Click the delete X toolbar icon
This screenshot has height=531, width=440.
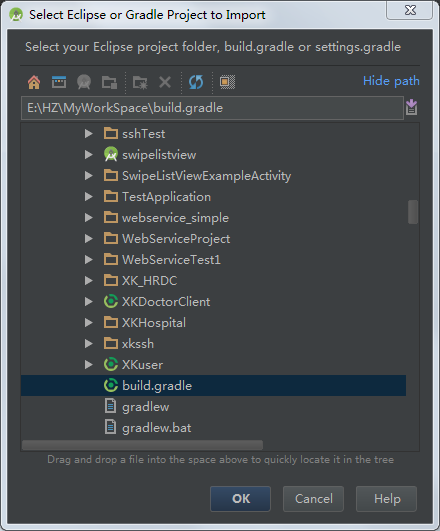point(165,82)
